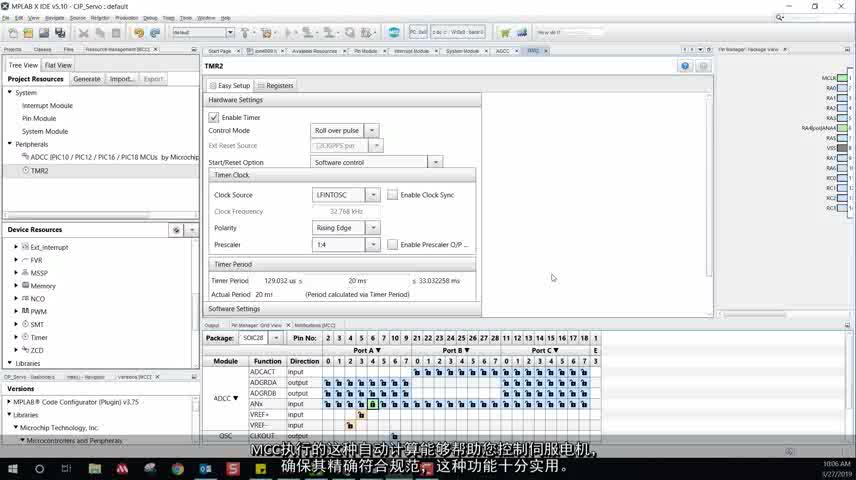The height and width of the screenshot is (480, 856).
Task: Click the Import button
Action: point(122,79)
